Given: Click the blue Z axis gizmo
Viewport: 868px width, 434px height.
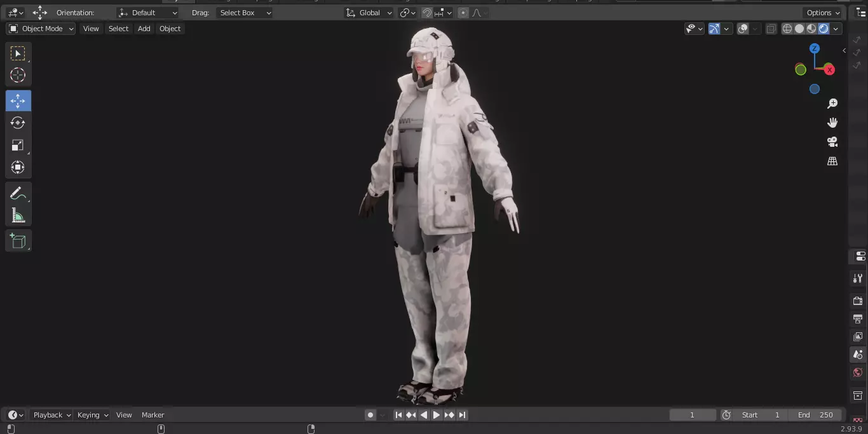Looking at the screenshot, I should point(815,48).
